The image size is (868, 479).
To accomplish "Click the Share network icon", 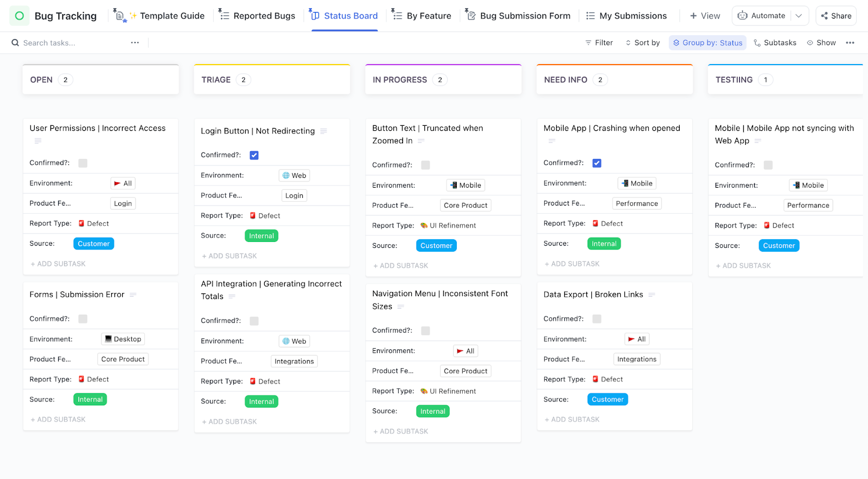I will (825, 16).
